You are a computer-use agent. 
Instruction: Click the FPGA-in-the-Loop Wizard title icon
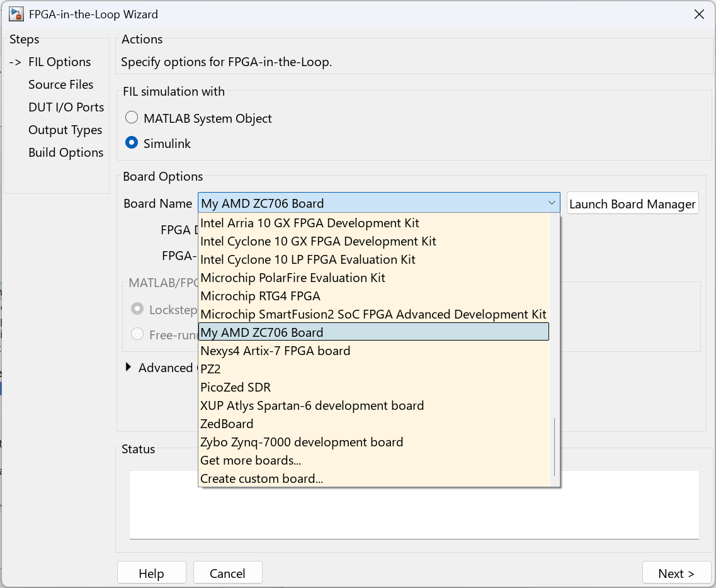pos(16,14)
